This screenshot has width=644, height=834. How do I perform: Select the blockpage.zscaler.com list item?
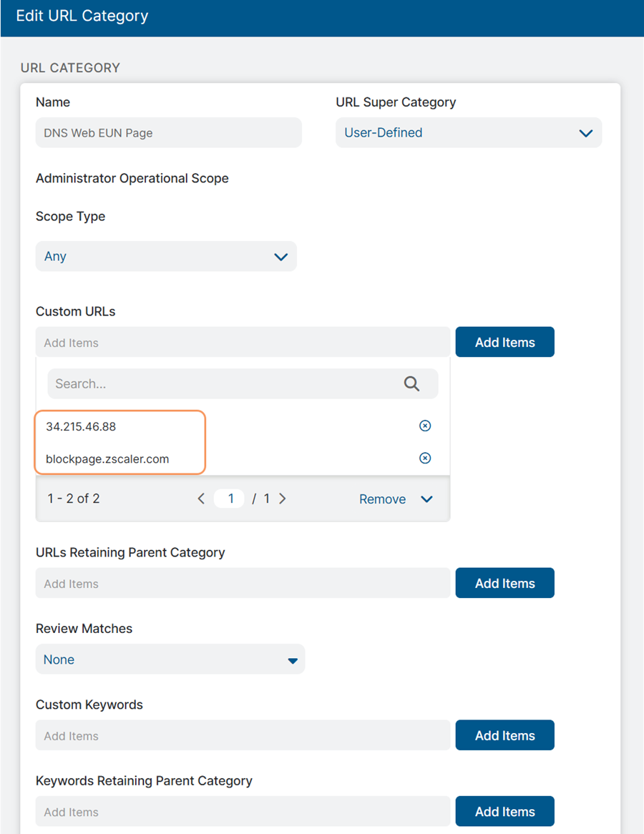(107, 458)
